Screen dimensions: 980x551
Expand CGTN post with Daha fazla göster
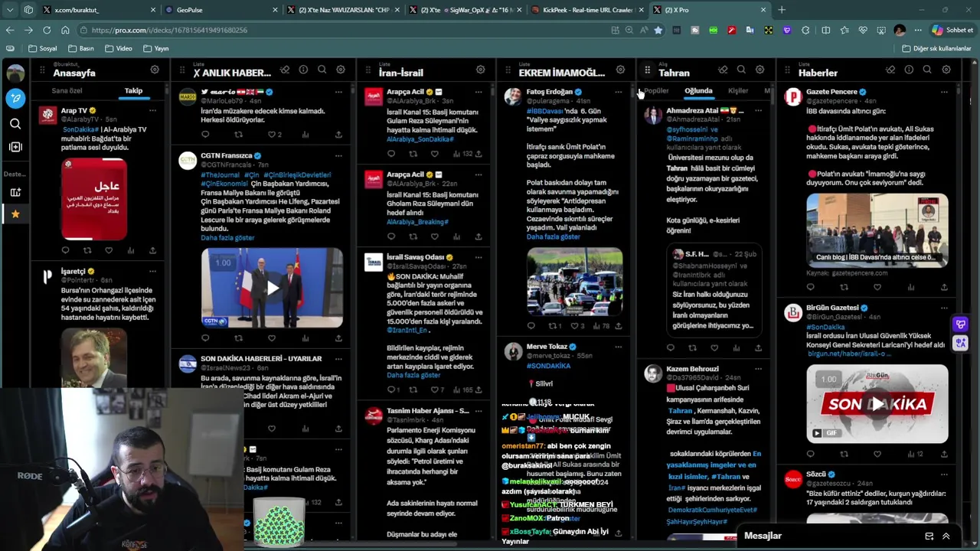click(x=227, y=238)
